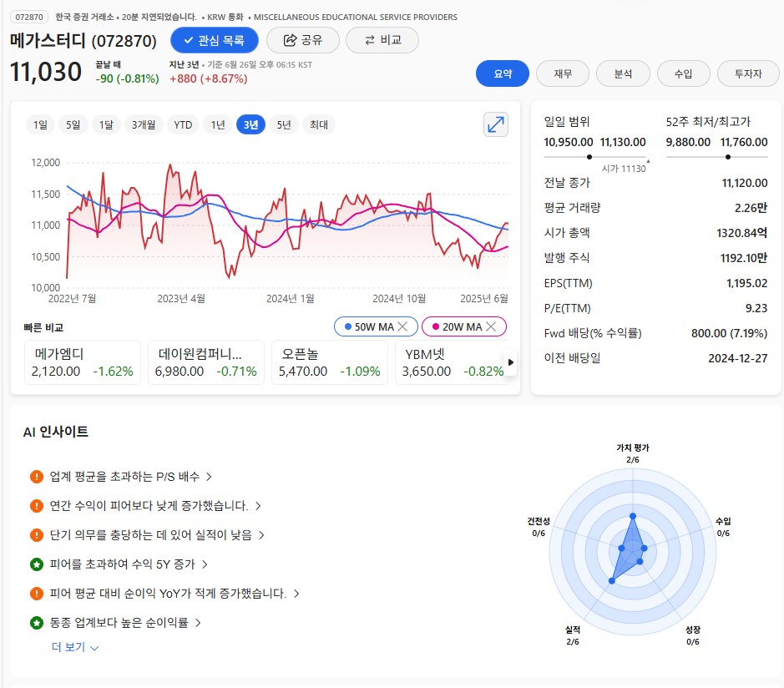Click the 건전성 0/6 radar label

tap(539, 527)
